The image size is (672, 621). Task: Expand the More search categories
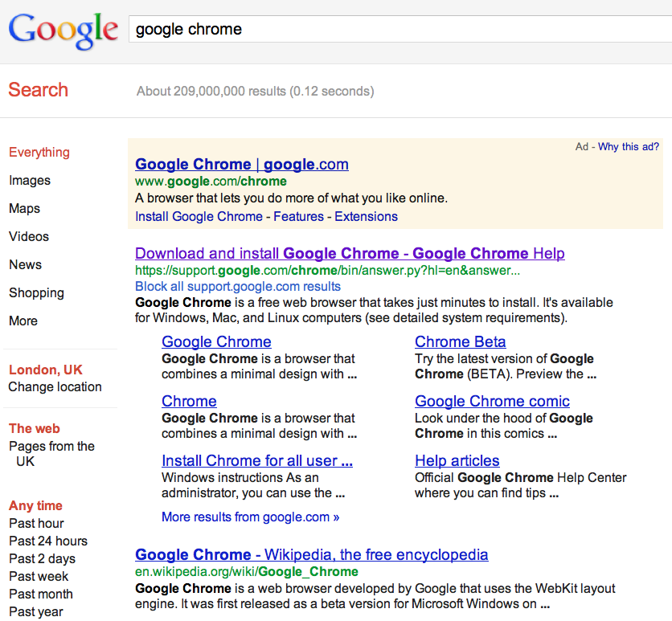click(x=23, y=321)
